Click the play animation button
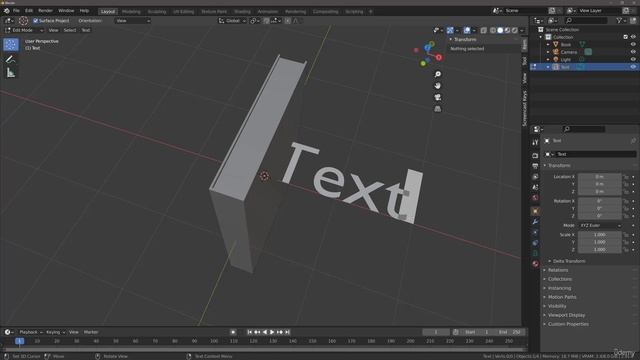This screenshot has height=360, width=640. click(x=272, y=332)
